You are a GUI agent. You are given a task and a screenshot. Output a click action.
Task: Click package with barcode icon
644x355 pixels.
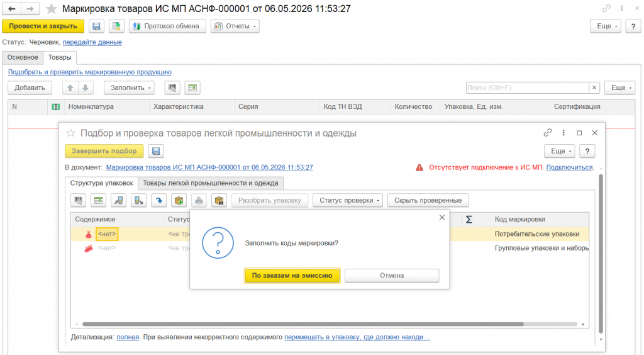219,201
